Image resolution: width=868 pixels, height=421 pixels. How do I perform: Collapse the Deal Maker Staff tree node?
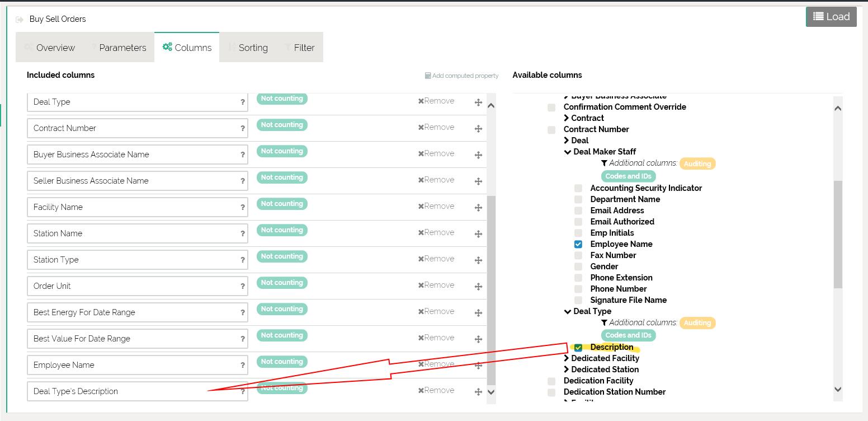pyautogui.click(x=568, y=152)
